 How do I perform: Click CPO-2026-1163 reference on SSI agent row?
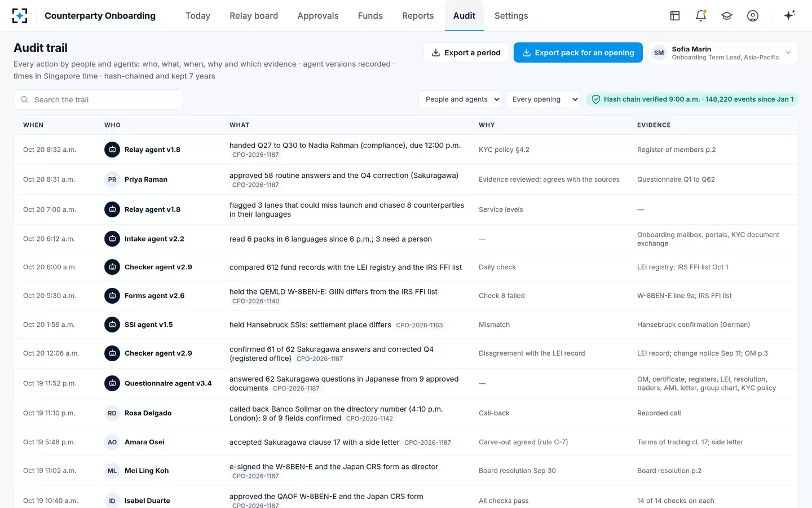pyautogui.click(x=420, y=325)
